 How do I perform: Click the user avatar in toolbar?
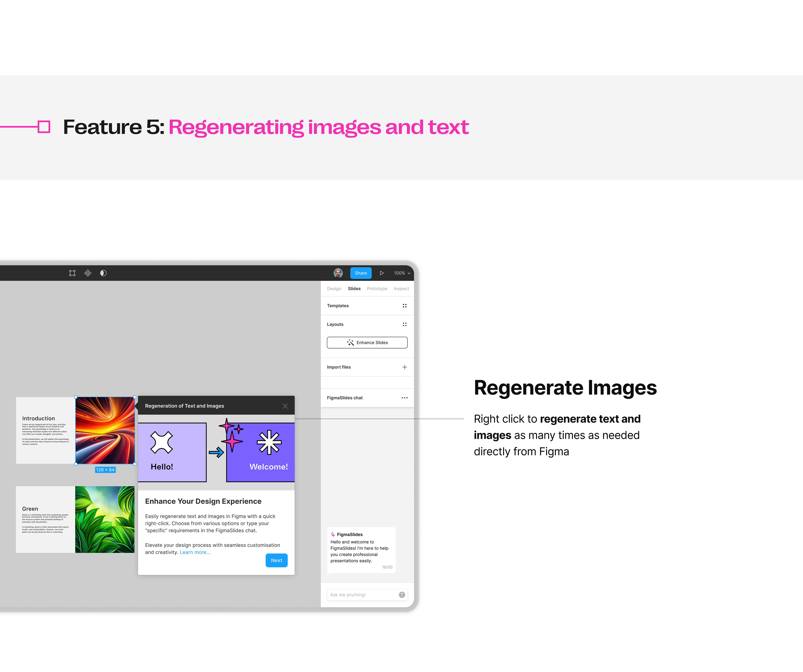click(x=338, y=273)
